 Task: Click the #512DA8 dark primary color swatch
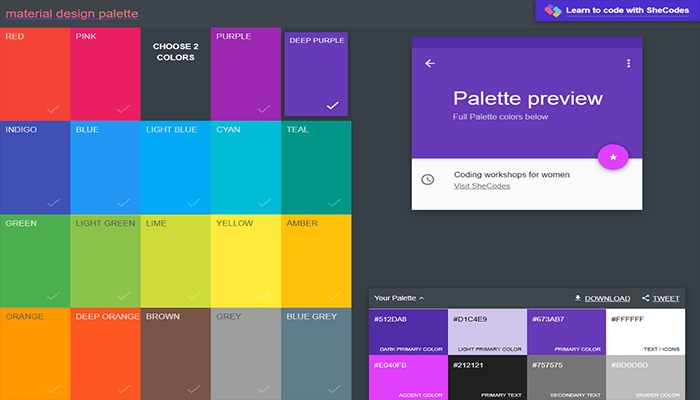[408, 332]
